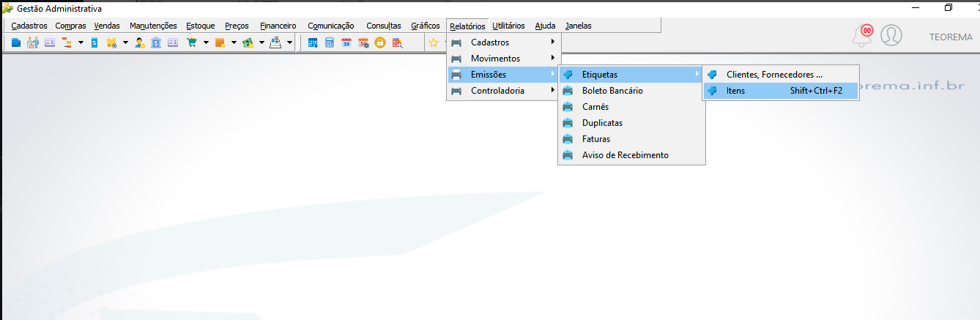980x320 pixels.
Task: Open the Comunicação menu
Action: point(330,26)
